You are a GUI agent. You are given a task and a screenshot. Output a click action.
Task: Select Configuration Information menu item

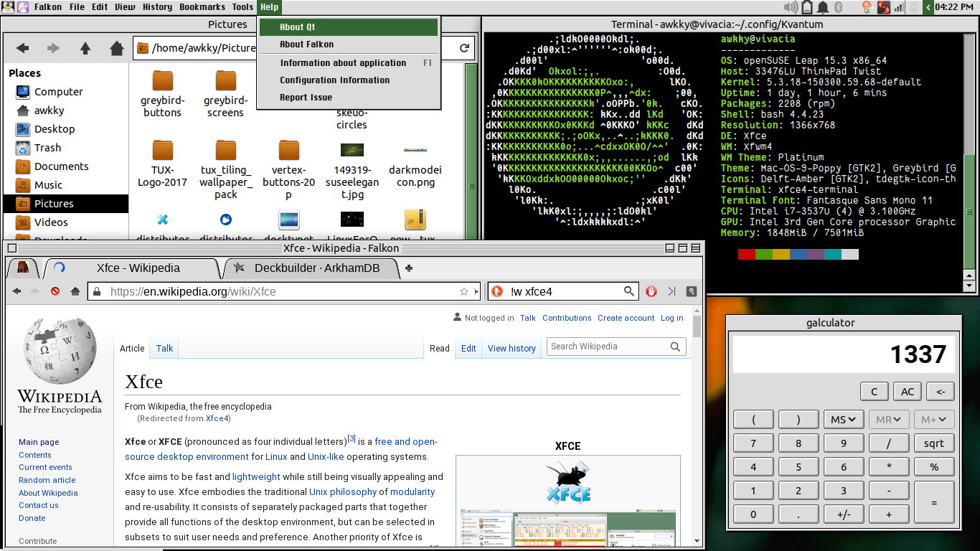(349, 80)
